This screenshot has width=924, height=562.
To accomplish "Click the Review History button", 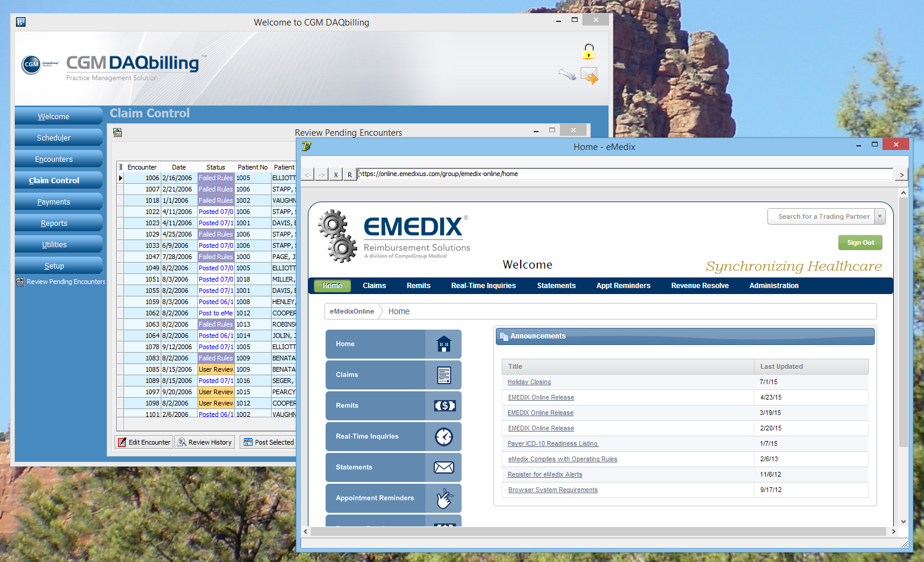I will pyautogui.click(x=205, y=442).
